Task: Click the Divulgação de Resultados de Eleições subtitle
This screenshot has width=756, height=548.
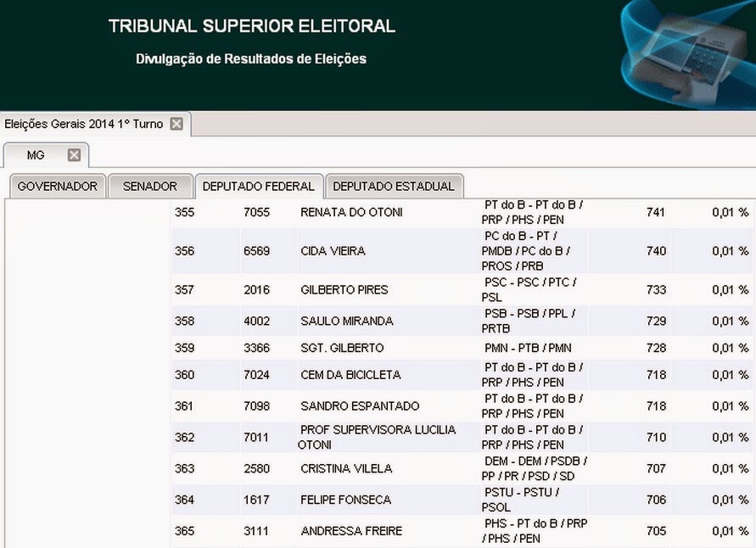Action: click(x=250, y=59)
